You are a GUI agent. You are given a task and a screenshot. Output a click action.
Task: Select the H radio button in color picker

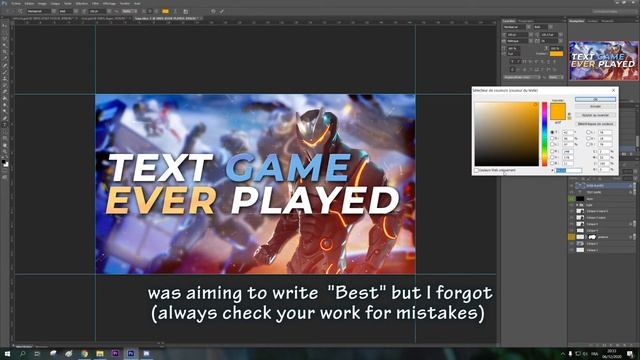[552, 132]
